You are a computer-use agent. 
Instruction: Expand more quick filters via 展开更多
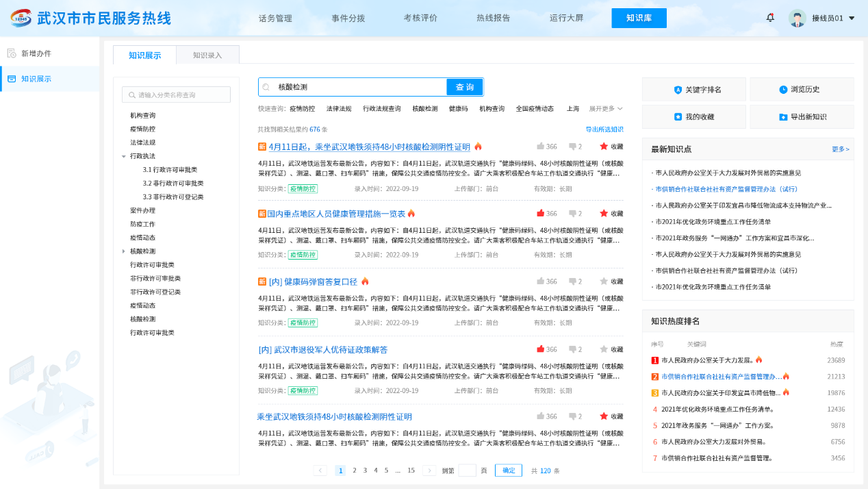(606, 109)
